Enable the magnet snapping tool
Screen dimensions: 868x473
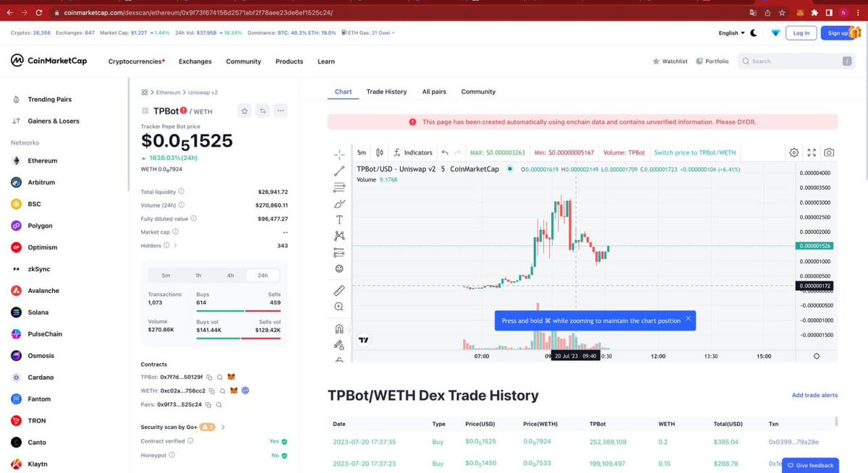tap(339, 328)
